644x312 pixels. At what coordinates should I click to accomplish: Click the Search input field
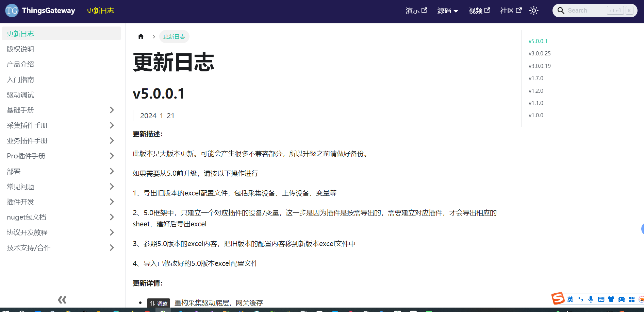coord(595,11)
